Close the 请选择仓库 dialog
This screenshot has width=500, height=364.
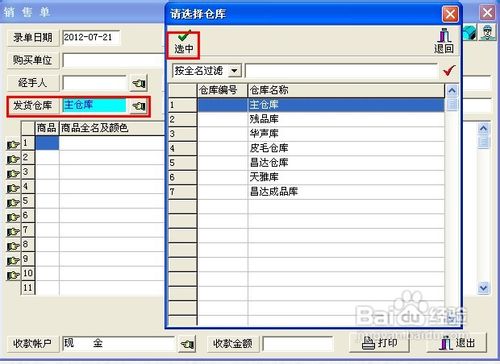tap(450, 14)
